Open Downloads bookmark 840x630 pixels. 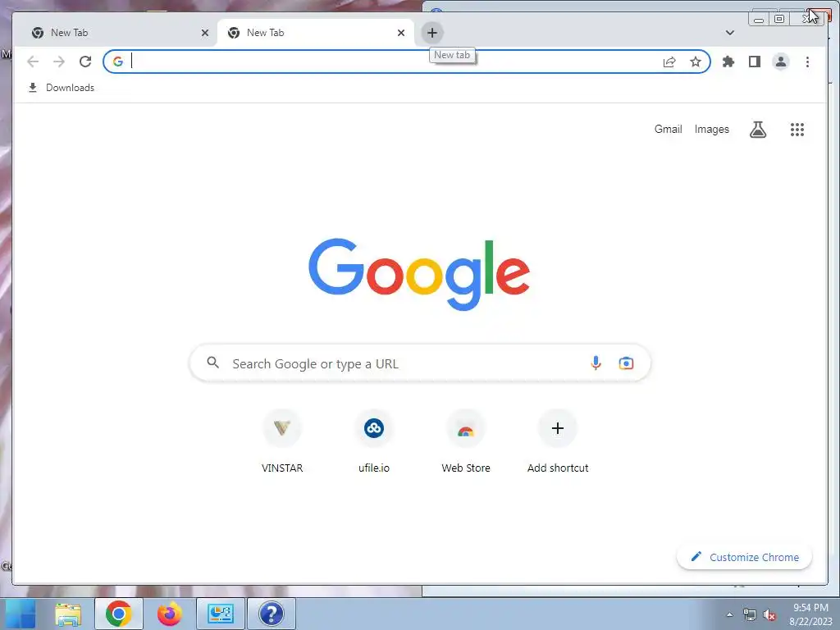61,87
